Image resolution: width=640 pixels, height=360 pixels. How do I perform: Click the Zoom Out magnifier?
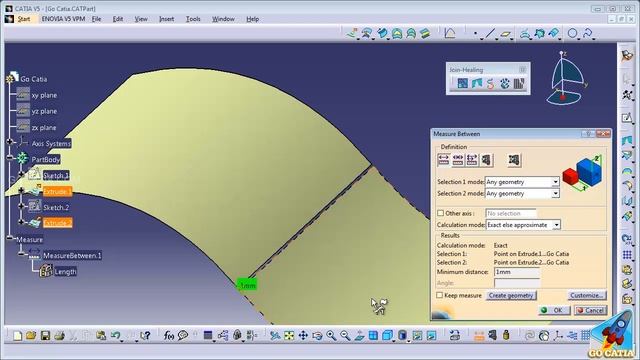tap(345, 336)
